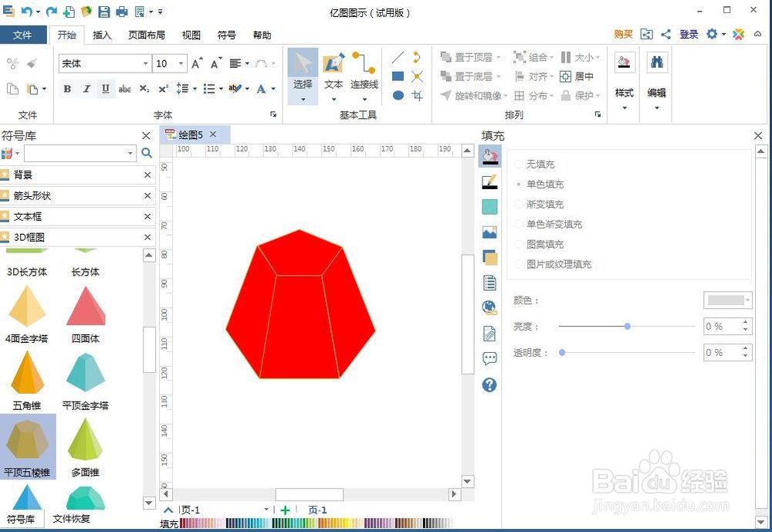Image resolution: width=772 pixels, height=532 pixels.
Task: Open the shadow panel icon in side strip
Action: tap(489, 258)
